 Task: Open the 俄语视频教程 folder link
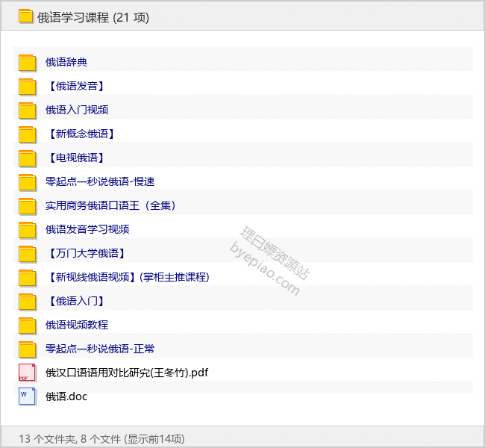pyautogui.click(x=77, y=325)
